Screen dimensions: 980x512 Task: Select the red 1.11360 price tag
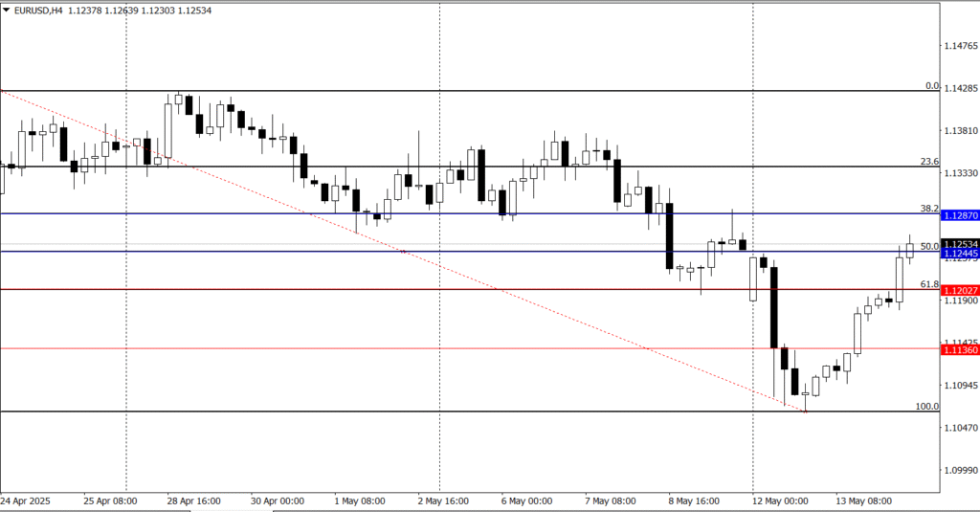(960, 350)
